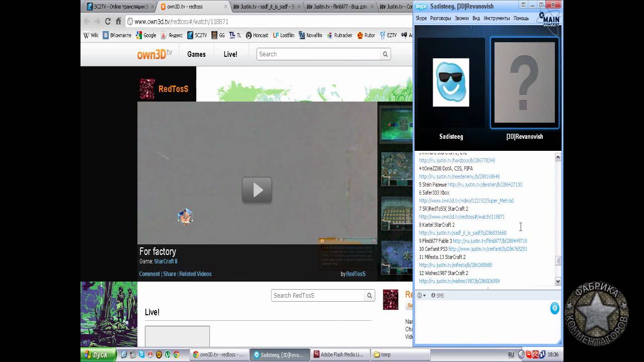The height and width of the screenshot is (362, 644).
Task: Open the Звонки menu in Skype
Action: (x=462, y=18)
